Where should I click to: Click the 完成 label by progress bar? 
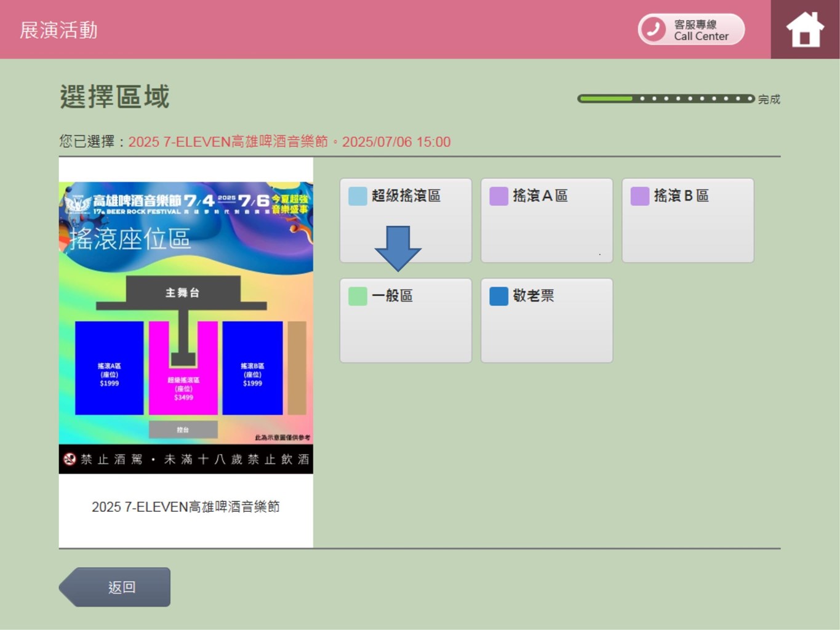click(x=769, y=99)
